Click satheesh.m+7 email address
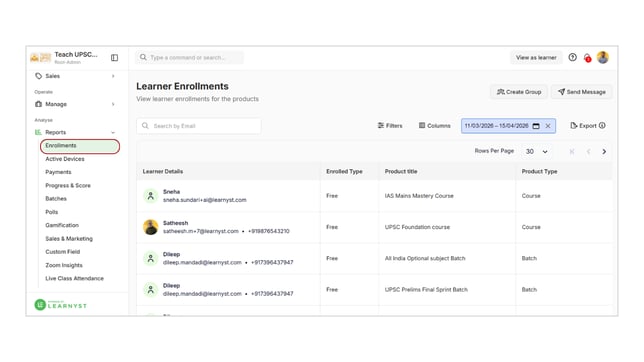The image size is (644, 362). (201, 231)
